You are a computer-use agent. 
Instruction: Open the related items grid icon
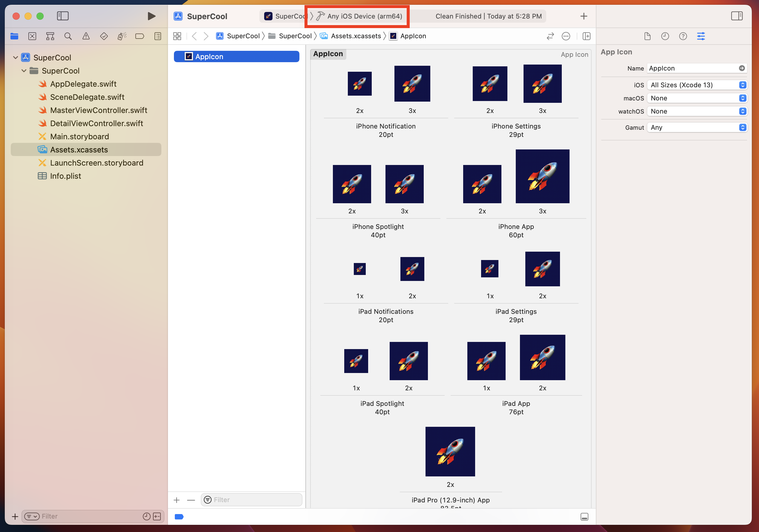point(177,36)
